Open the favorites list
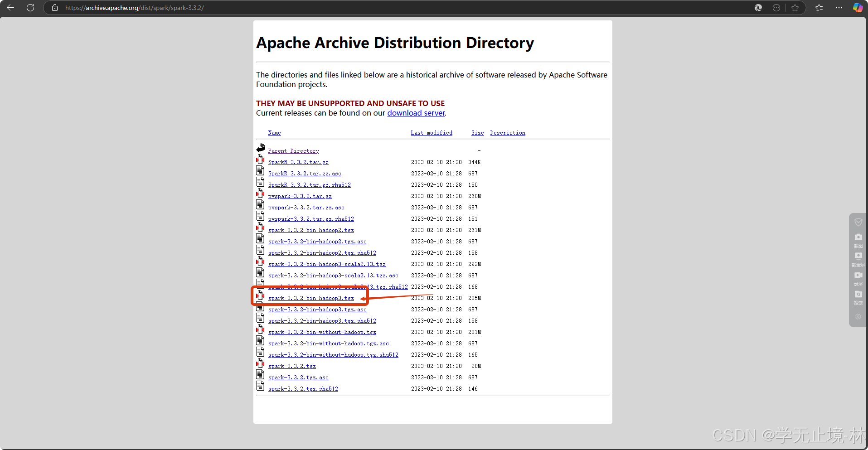The width and height of the screenshot is (868, 450). click(x=819, y=8)
